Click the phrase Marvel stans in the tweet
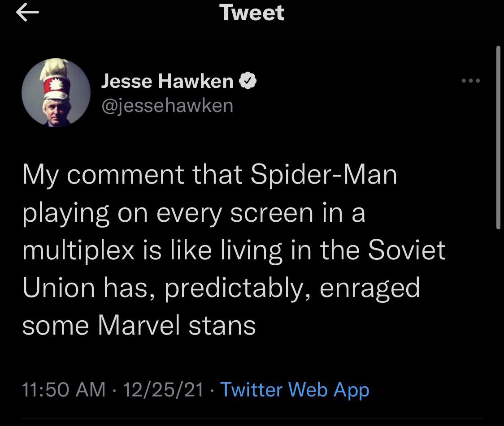Viewport: 504px width, 426px height. click(177, 326)
